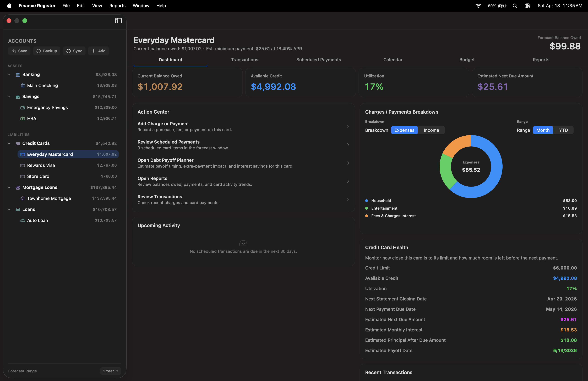This screenshot has width=588, height=381.
Task: Click the Banking bank building icon
Action: (18, 75)
